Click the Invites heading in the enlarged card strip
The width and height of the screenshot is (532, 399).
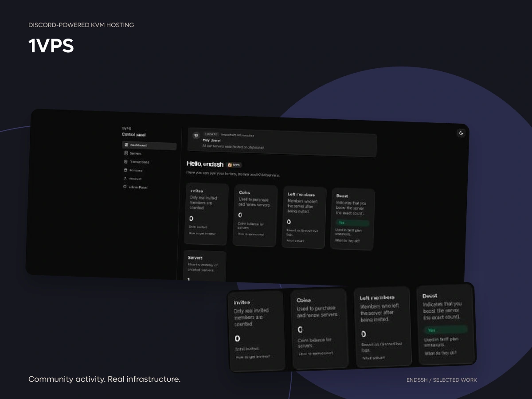[x=242, y=302]
